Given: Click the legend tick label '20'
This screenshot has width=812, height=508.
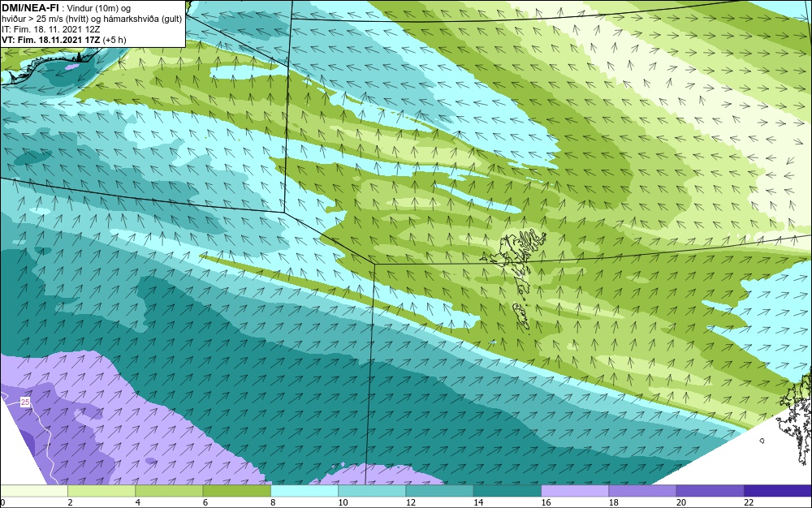Looking at the screenshot, I should (x=681, y=502).
